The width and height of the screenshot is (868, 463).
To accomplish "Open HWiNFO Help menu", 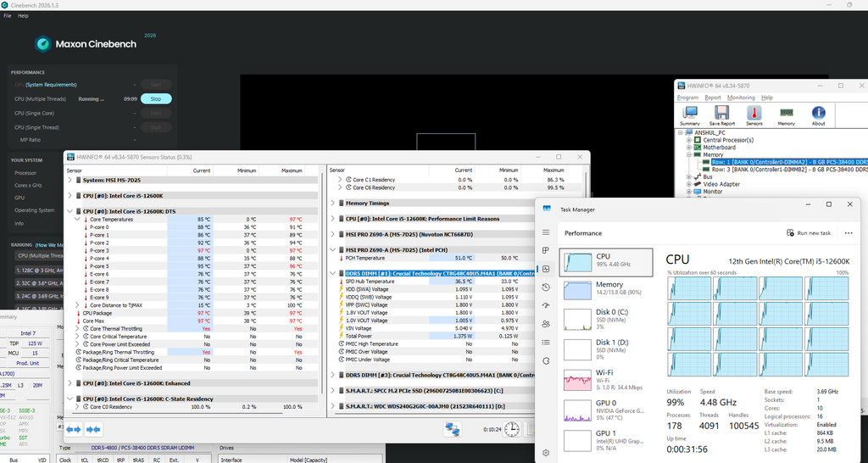I will pyautogui.click(x=766, y=98).
